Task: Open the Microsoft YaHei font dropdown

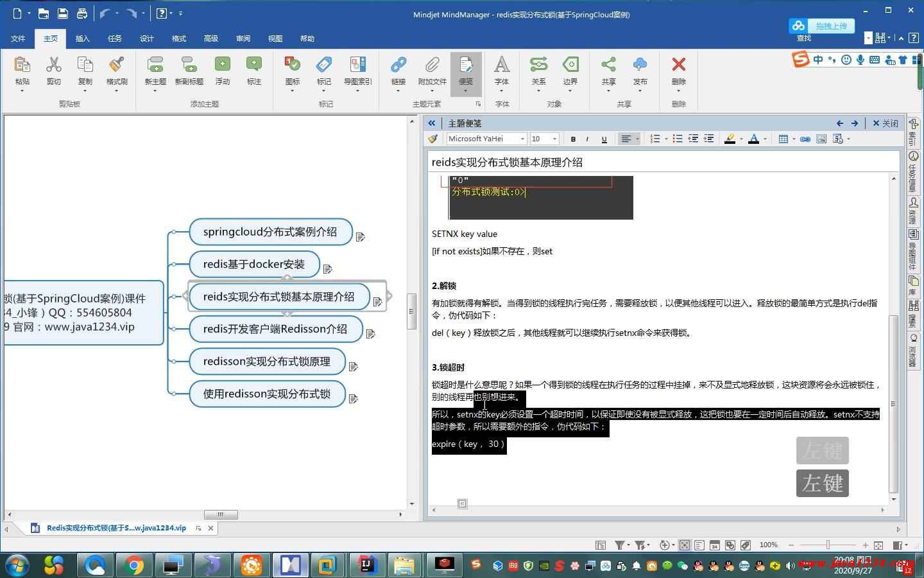Action: (x=523, y=139)
